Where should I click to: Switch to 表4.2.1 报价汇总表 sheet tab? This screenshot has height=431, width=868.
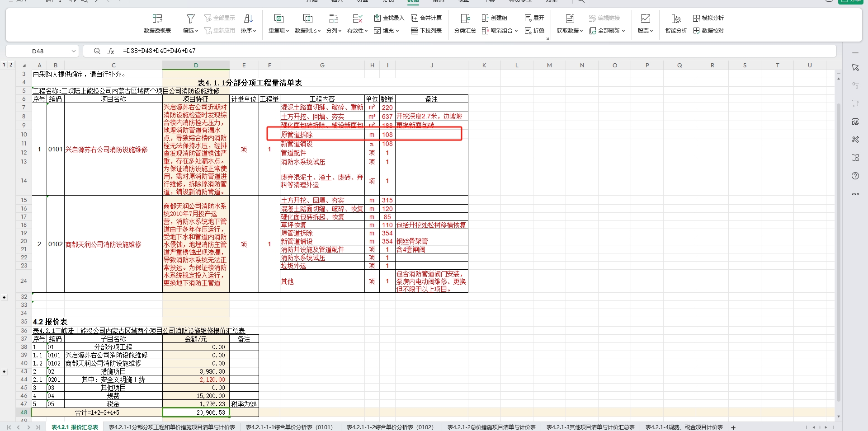75,427
